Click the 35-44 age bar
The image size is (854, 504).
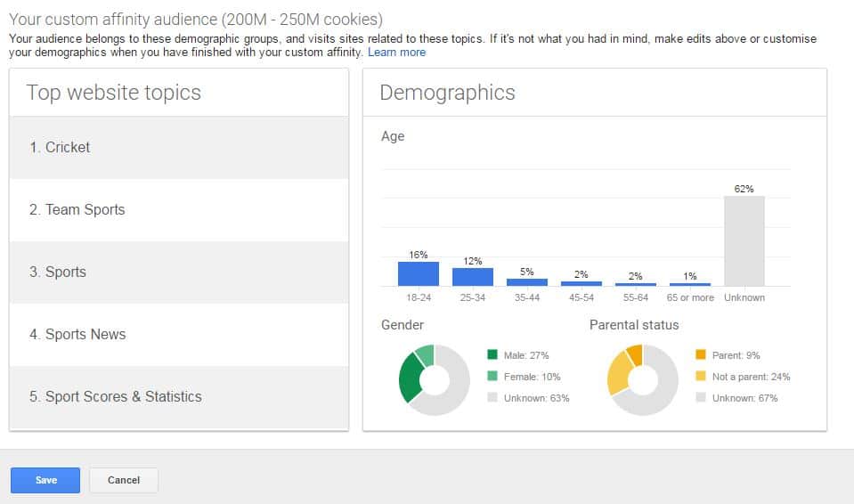click(x=527, y=282)
